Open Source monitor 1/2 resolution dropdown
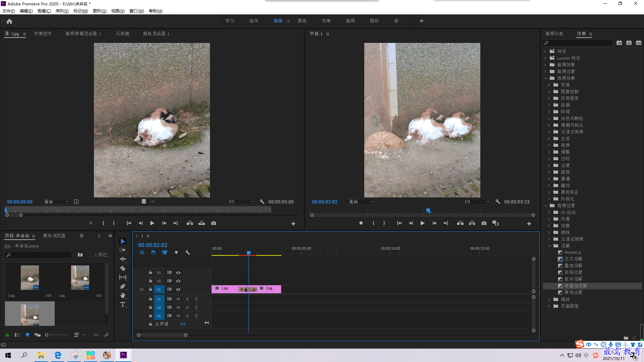This screenshot has width=644, height=362. 241,202
